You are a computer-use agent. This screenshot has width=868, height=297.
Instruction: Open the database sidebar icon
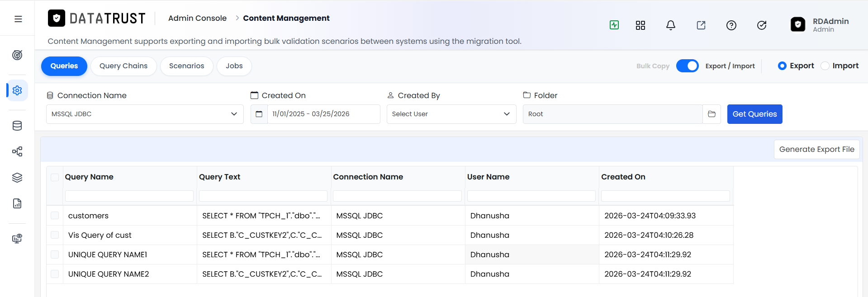tap(17, 126)
